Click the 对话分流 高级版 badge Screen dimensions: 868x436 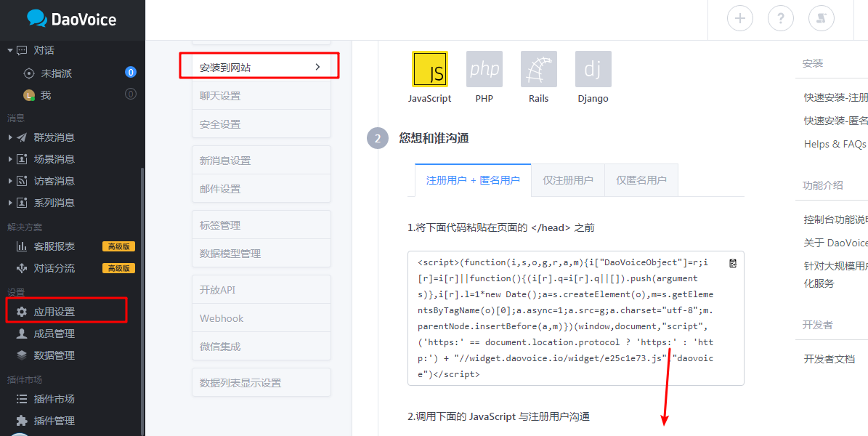point(118,268)
